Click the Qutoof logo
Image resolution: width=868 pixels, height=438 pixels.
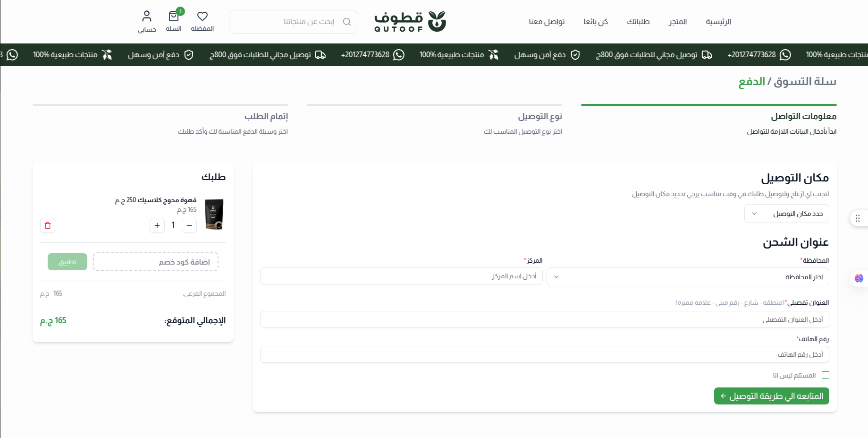pos(410,22)
